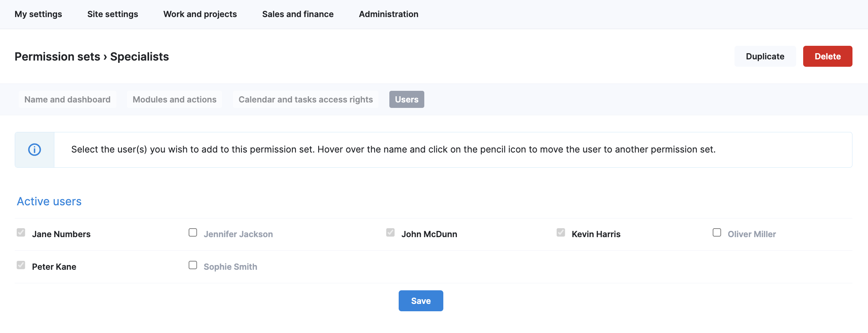The height and width of the screenshot is (333, 868).
Task: Open the Sales and finance menu
Action: pyautogui.click(x=298, y=14)
